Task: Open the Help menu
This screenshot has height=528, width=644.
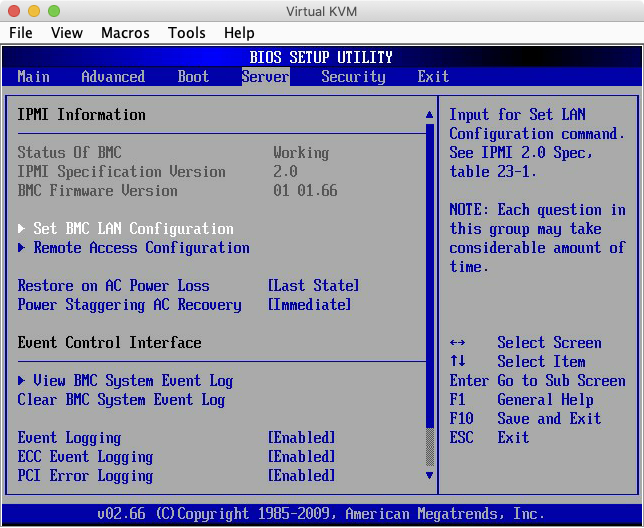Action: 239,33
